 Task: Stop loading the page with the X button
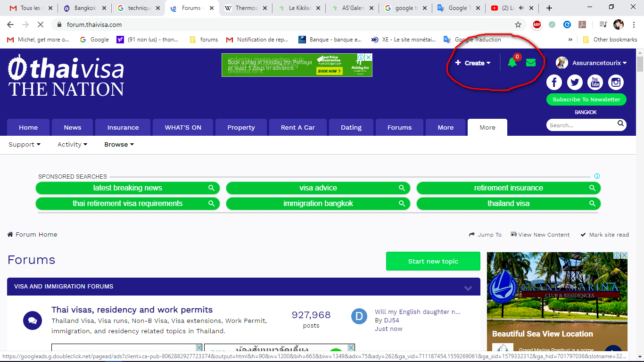(41, 25)
